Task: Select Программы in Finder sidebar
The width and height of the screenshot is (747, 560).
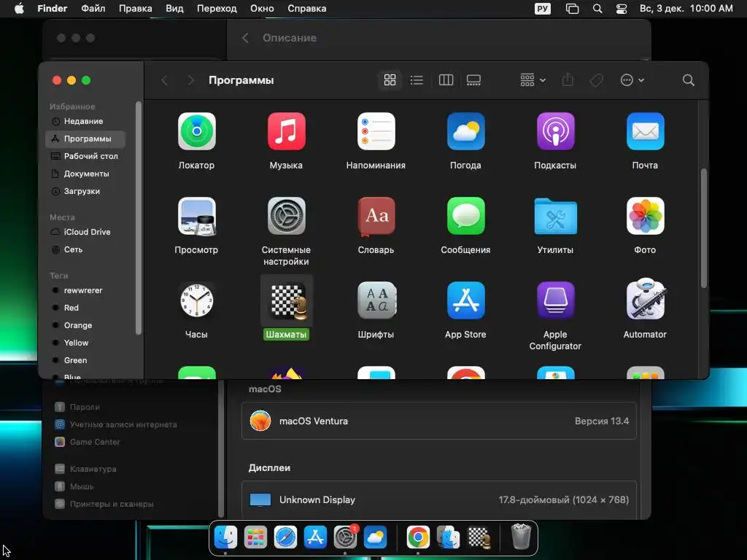Action: (85, 139)
